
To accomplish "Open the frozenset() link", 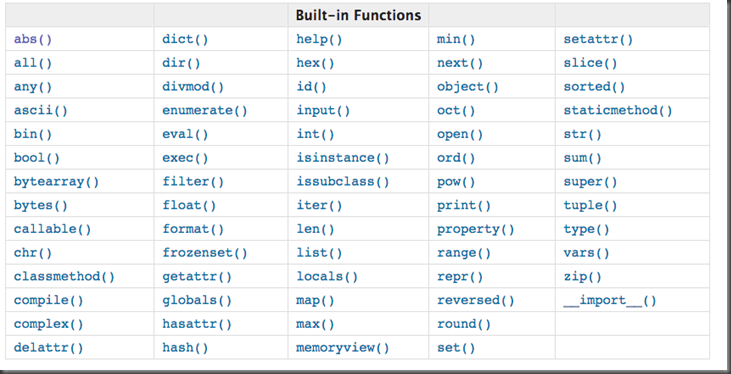I will (205, 253).
